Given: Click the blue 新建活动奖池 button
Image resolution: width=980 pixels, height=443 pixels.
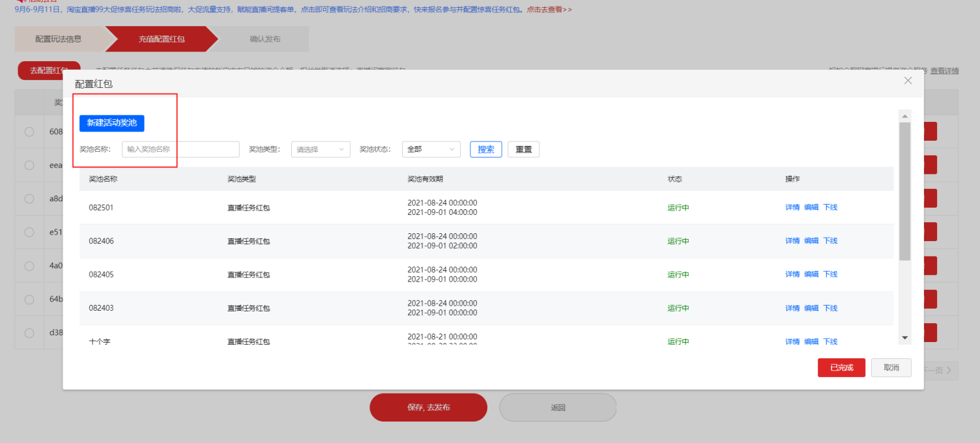Looking at the screenshot, I should [111, 124].
